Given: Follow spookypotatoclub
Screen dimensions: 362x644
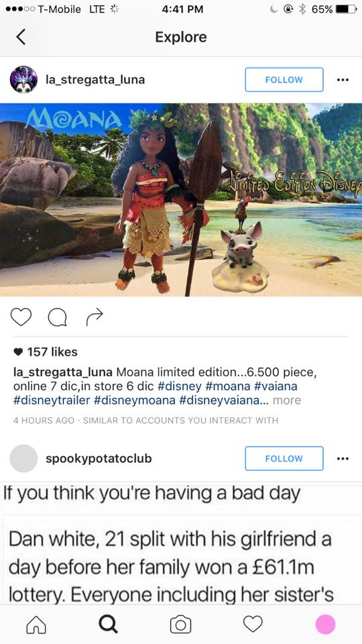Looking at the screenshot, I should pyautogui.click(x=284, y=458).
